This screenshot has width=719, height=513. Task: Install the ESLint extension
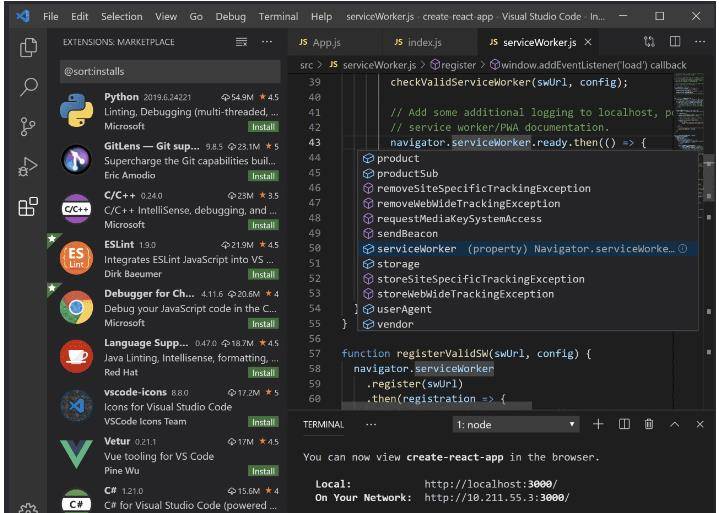pos(263,274)
